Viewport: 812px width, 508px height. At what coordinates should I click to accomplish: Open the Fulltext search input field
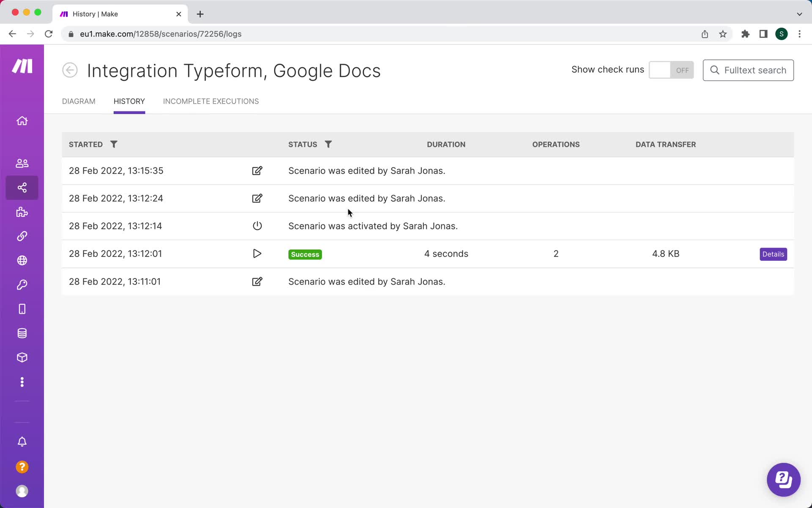748,70
